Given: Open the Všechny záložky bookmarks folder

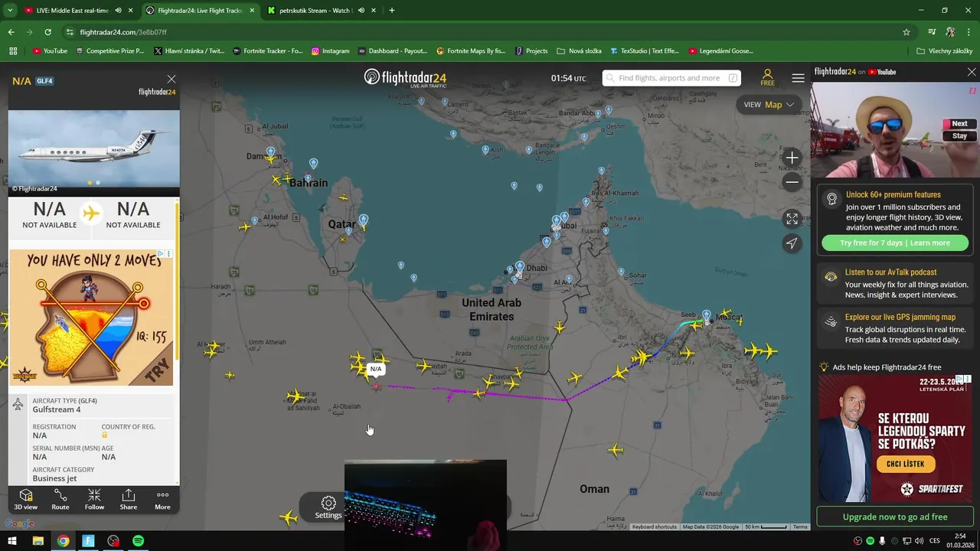Looking at the screenshot, I should click(x=945, y=51).
